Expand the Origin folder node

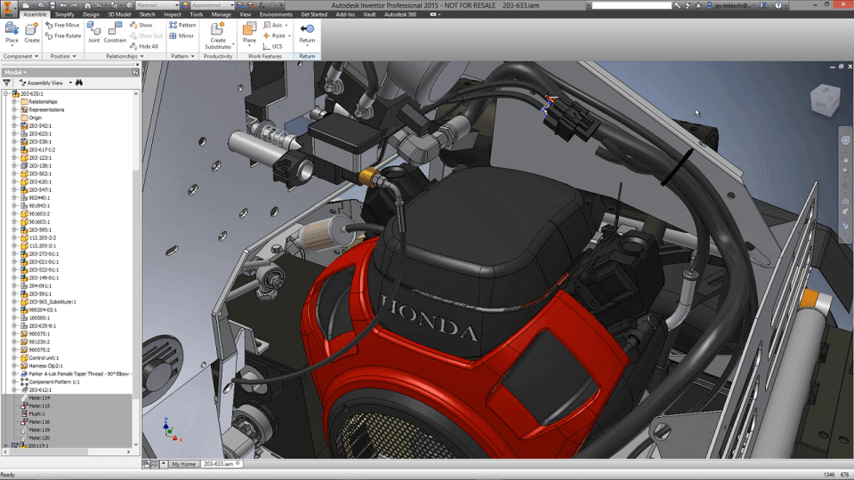click(x=14, y=118)
